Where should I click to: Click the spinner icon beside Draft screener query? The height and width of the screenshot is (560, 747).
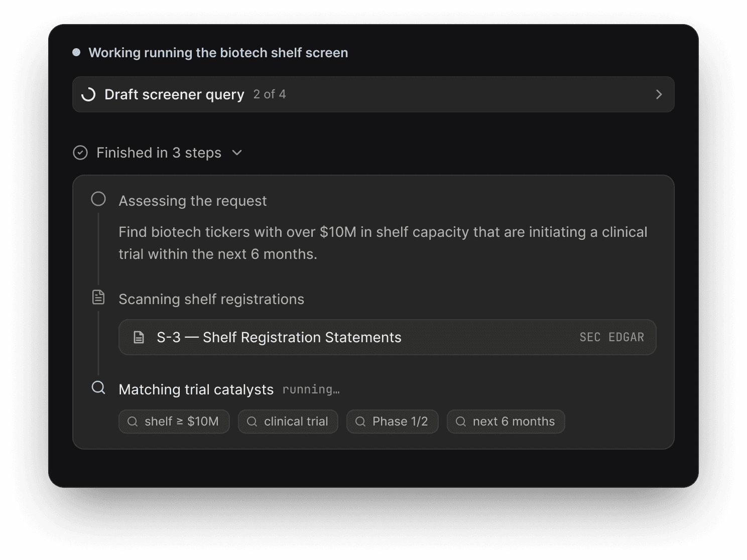88,94
